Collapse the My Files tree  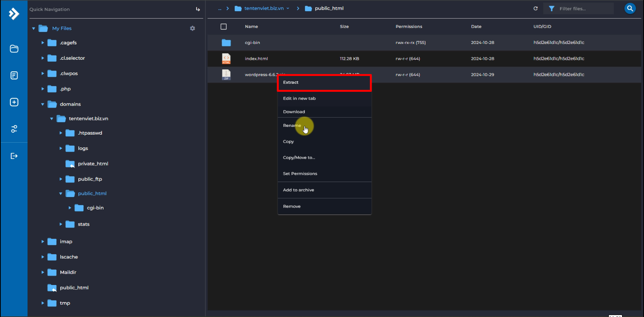coord(34,28)
